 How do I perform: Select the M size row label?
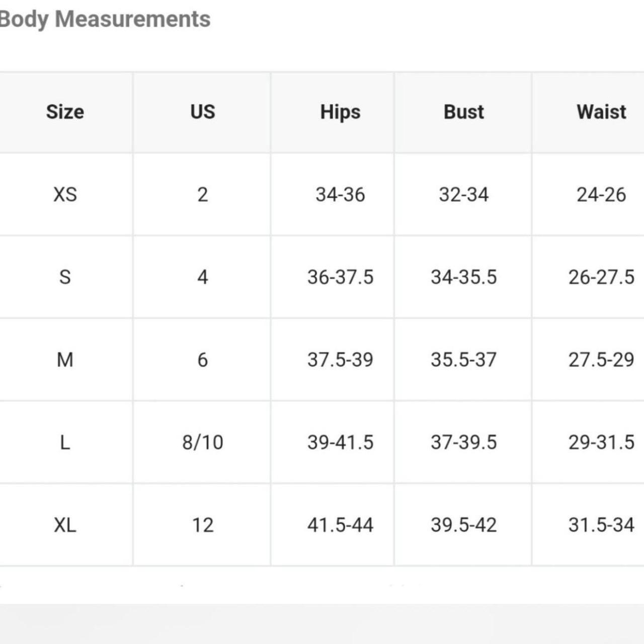pyautogui.click(x=65, y=360)
